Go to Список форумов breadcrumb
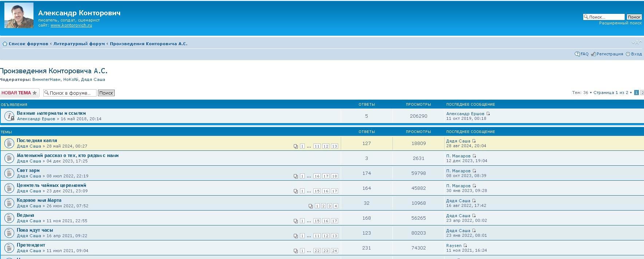The width and height of the screenshot is (644, 259). (28, 44)
